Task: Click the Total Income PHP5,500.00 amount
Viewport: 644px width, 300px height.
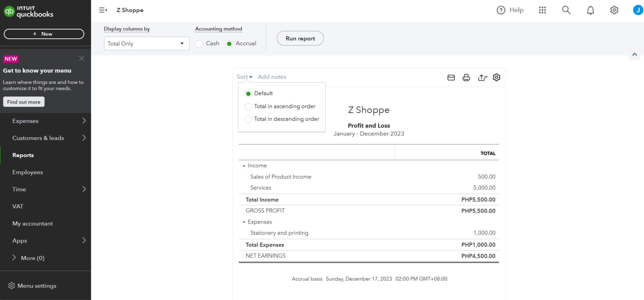Action: click(478, 200)
